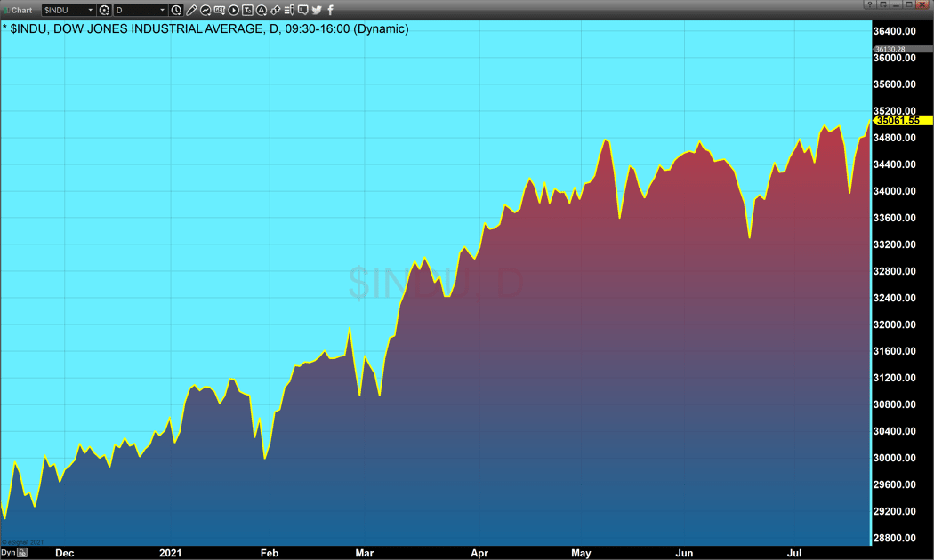Viewport: 934px width, 560px height.
Task: Click the 29600.00 price axis label
Action: [894, 484]
